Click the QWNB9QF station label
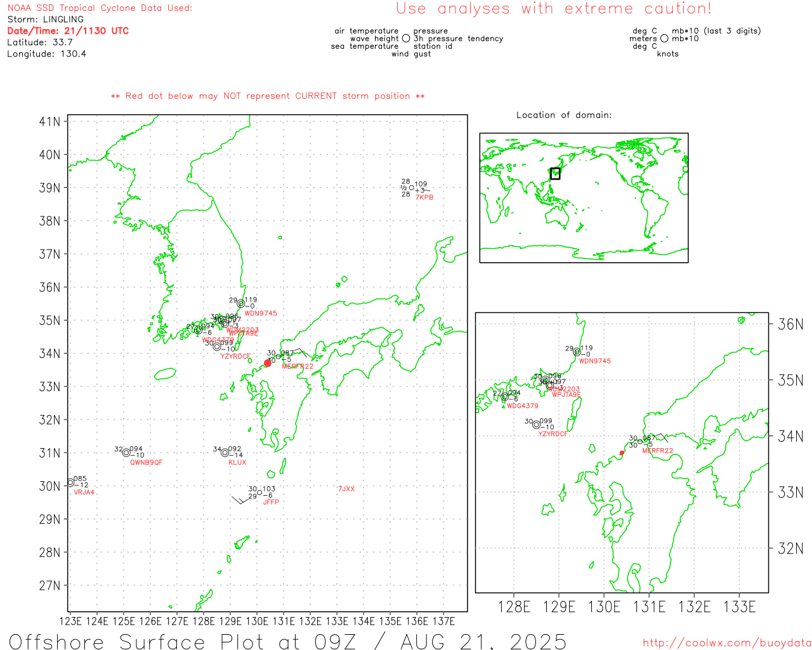The width and height of the screenshot is (812, 650). [x=147, y=463]
